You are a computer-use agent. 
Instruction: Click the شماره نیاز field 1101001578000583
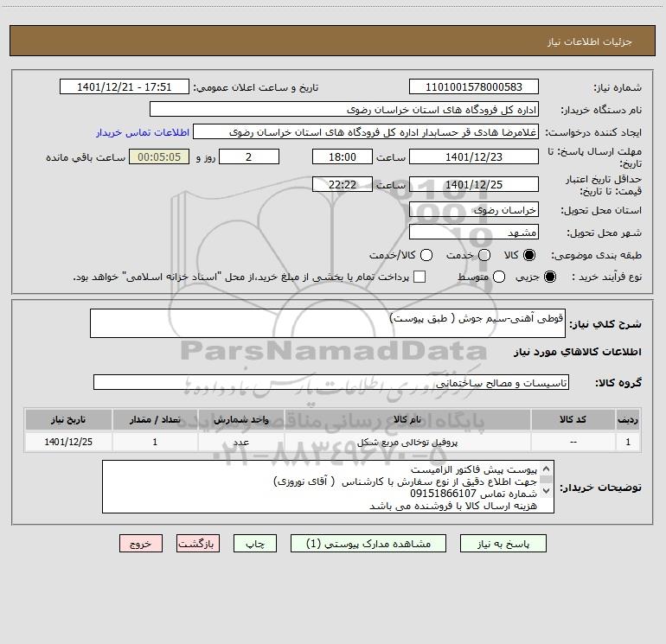(x=474, y=87)
